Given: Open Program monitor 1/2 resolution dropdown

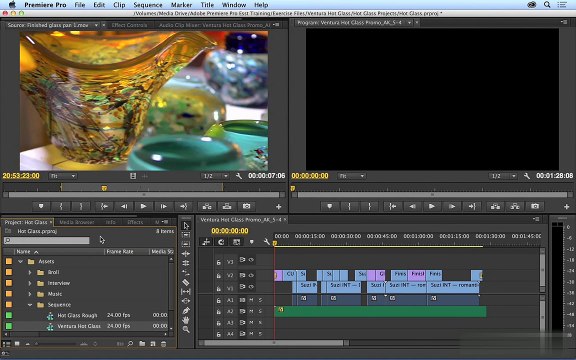Looking at the screenshot, I should point(503,176).
